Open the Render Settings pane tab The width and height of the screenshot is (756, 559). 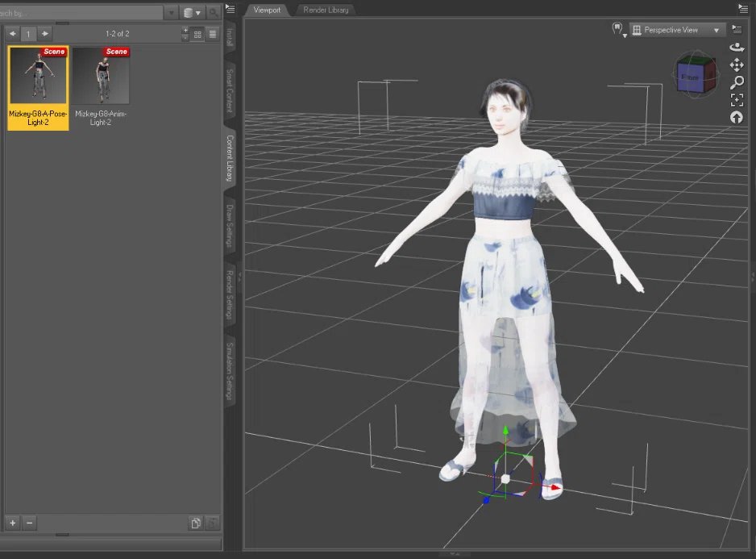point(230,294)
